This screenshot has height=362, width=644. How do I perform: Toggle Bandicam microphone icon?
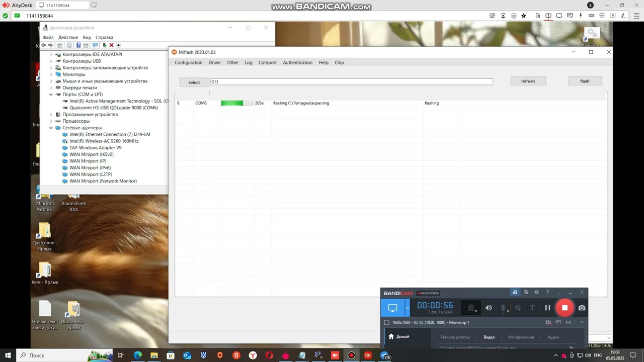coord(503,308)
